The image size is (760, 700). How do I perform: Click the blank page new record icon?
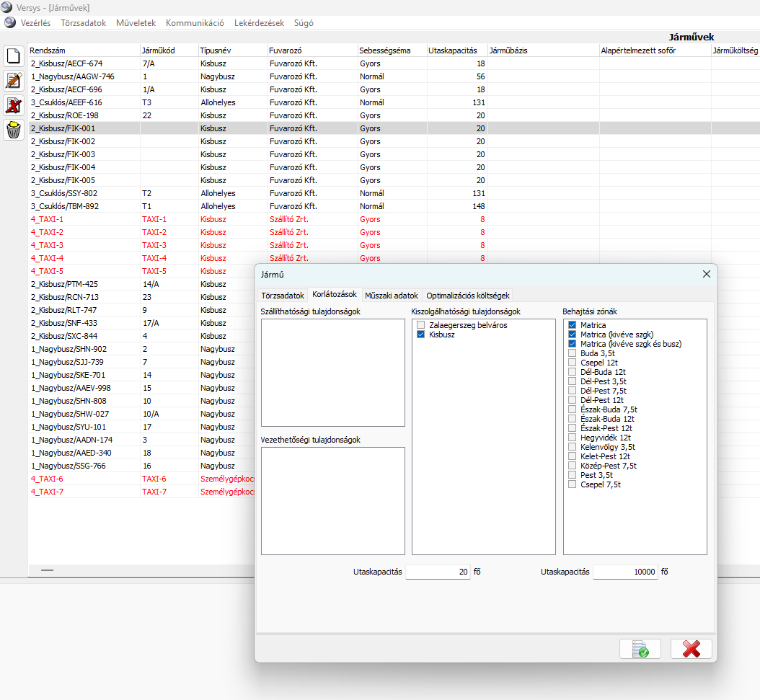pos(13,56)
